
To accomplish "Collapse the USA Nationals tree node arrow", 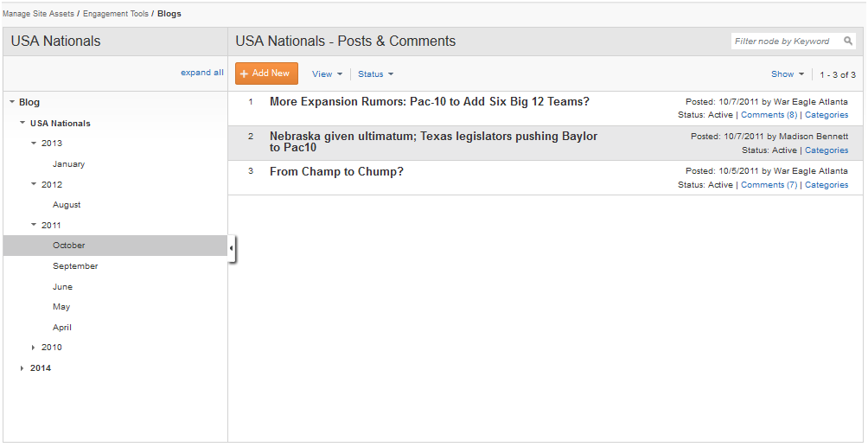I will 22,123.
